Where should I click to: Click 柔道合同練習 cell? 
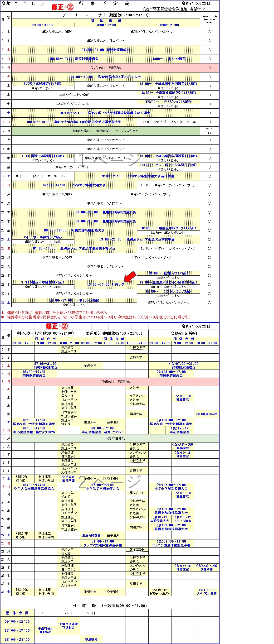(x=91, y=535)
